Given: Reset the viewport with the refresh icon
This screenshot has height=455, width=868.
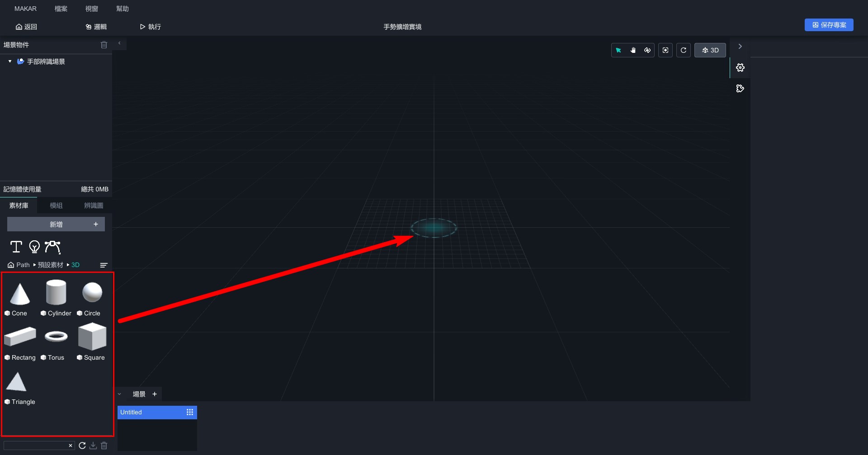Looking at the screenshot, I should point(684,50).
